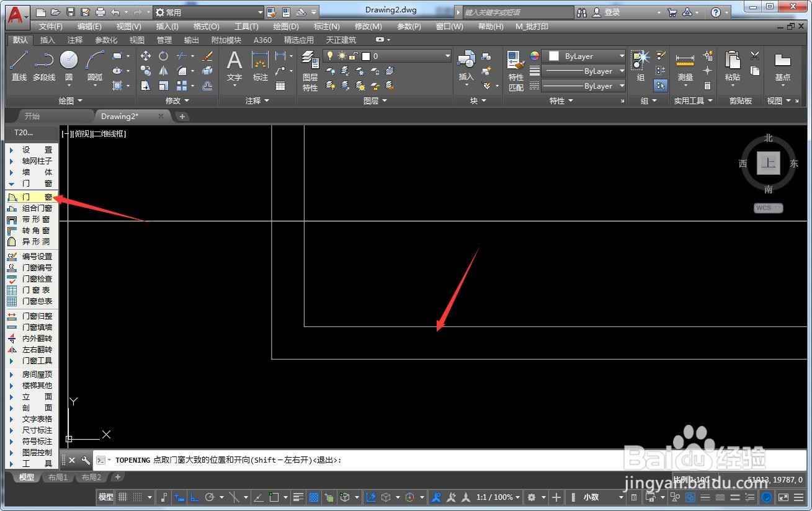812x511 pixels.
Task: Click the Mirror tool icon
Action: click(x=163, y=71)
